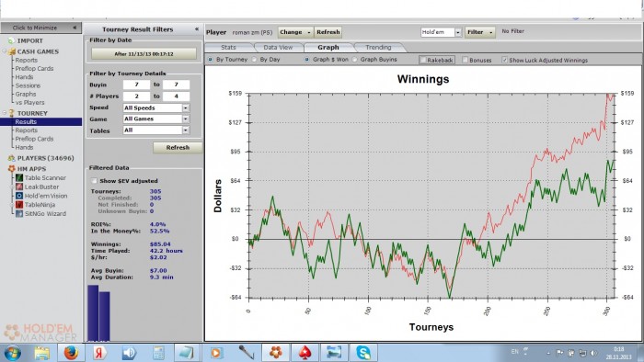Open the Speed dropdown
This screenshot has width=644, height=362.
(x=186, y=107)
